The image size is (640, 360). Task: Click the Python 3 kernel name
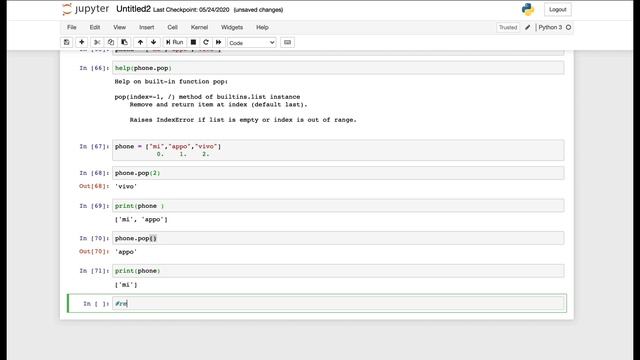(550, 27)
